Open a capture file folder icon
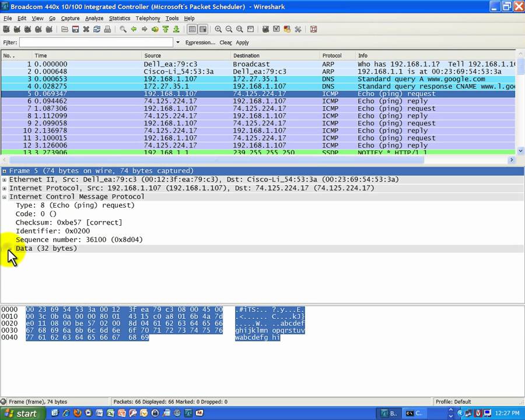This screenshot has height=420, width=525. [x=65, y=30]
